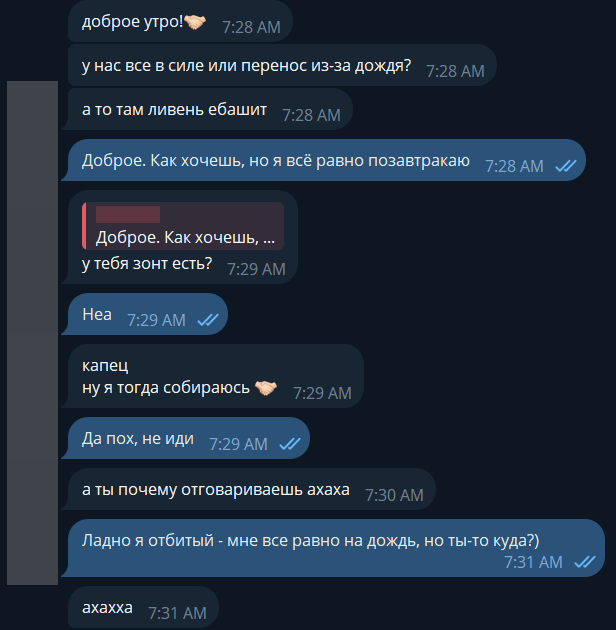Click the double checkmark on "Ладно я отбитый" message
Viewport: 616px width, 630px height.
click(x=585, y=562)
